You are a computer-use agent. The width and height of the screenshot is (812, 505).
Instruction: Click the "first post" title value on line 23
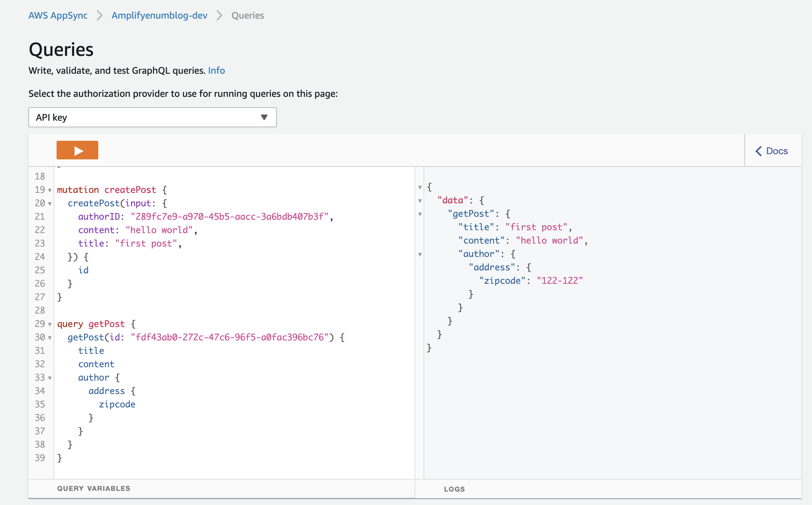point(146,243)
